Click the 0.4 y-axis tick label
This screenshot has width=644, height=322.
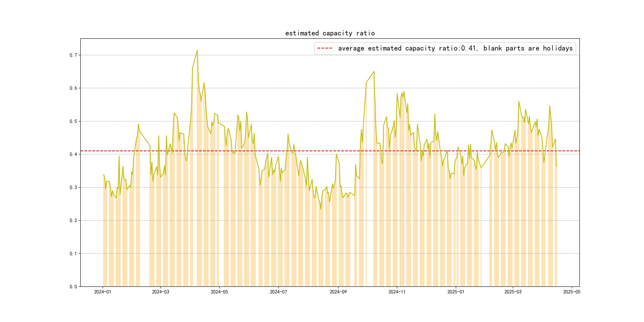tap(73, 154)
